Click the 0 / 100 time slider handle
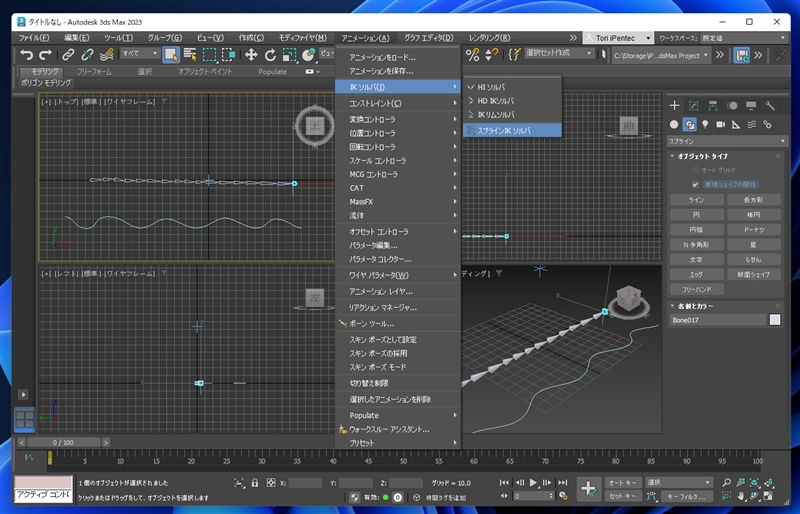The image size is (800, 514). tap(63, 443)
